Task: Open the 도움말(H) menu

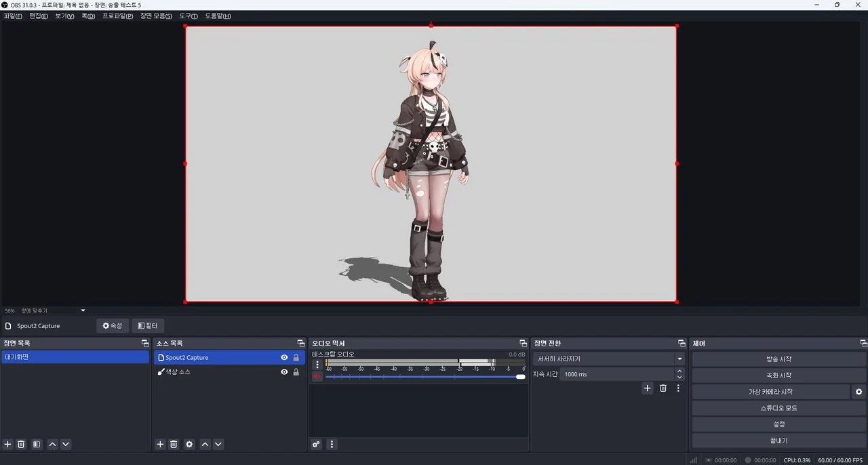Action: [x=218, y=16]
